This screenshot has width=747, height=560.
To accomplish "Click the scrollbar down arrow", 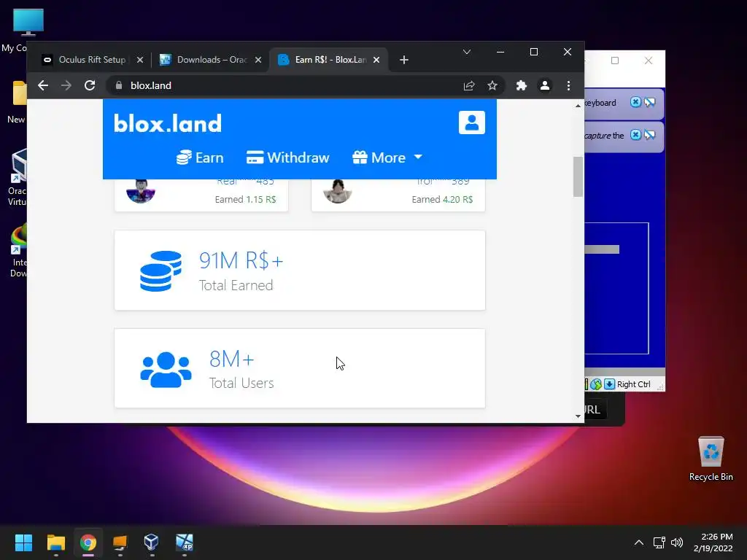I will click(578, 416).
